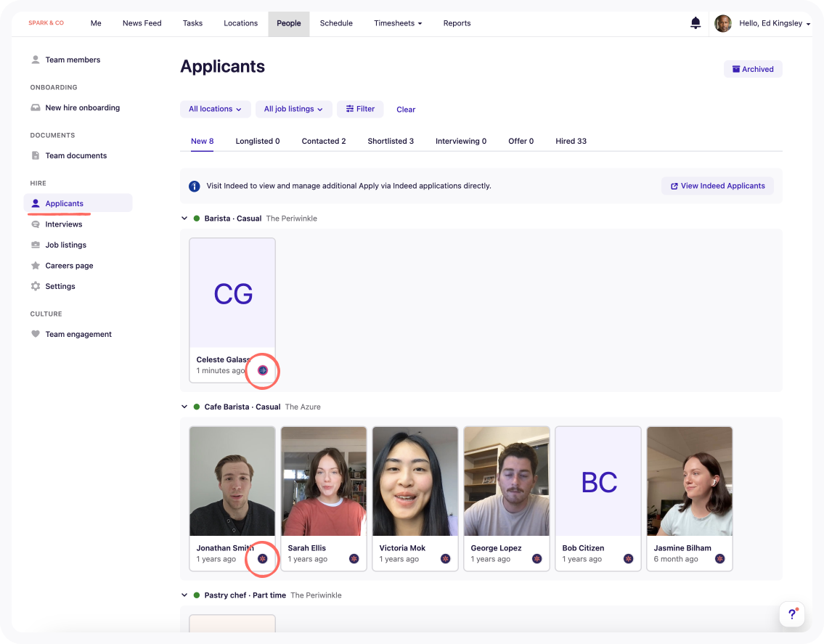Switch to the Interviewing 0 tab
This screenshot has height=644, width=824.
click(461, 141)
